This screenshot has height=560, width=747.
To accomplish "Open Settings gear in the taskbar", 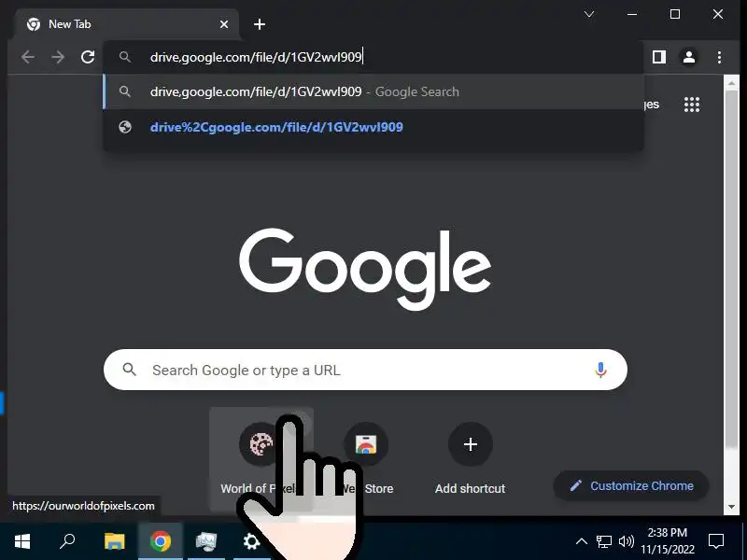I will [x=251, y=541].
